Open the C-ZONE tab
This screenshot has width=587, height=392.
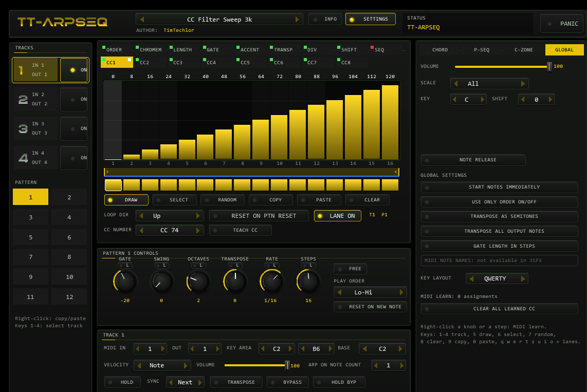tap(523, 49)
